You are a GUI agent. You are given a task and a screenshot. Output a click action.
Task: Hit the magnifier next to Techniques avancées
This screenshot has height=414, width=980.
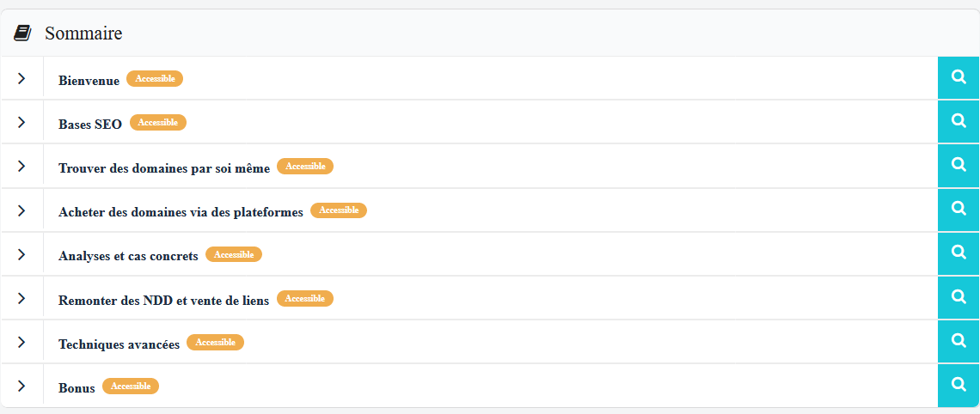click(x=959, y=341)
